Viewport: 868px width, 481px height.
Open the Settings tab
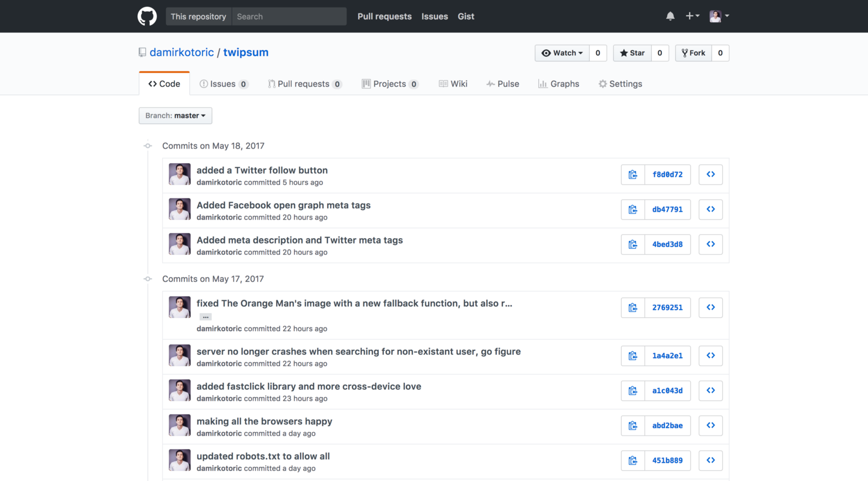[620, 84]
